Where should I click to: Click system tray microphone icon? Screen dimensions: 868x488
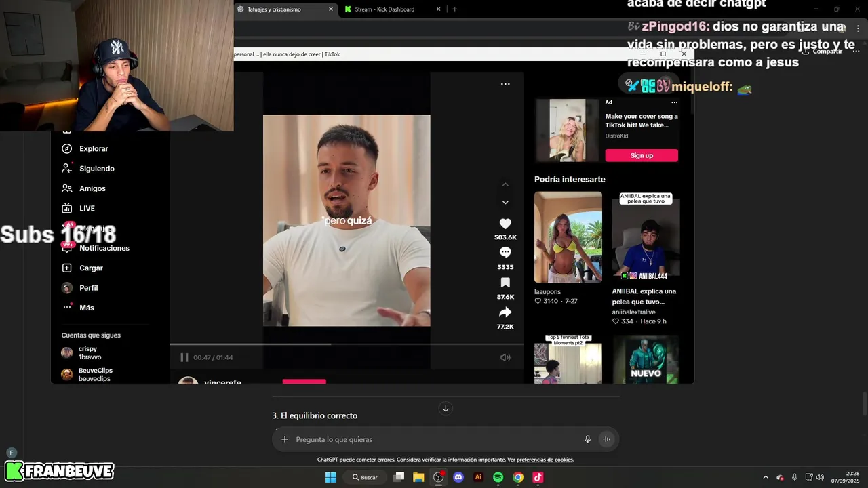[794, 477]
